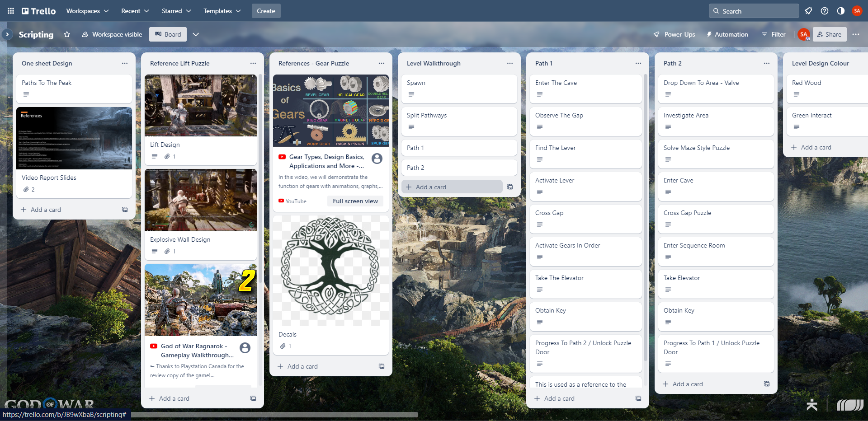Click member avatar on God of War Ragnarok card
Screen dimensions: 868x421
(x=245, y=348)
